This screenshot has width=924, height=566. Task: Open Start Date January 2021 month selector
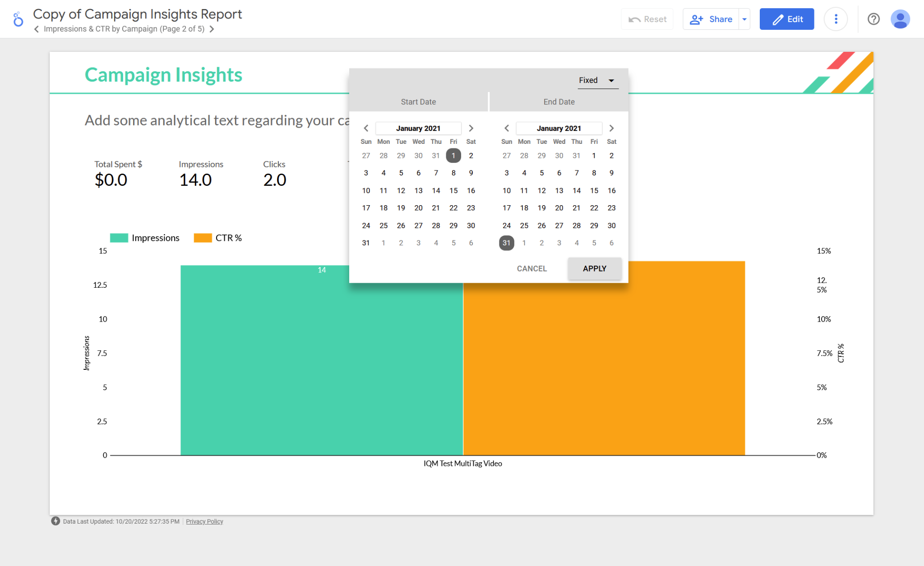418,128
